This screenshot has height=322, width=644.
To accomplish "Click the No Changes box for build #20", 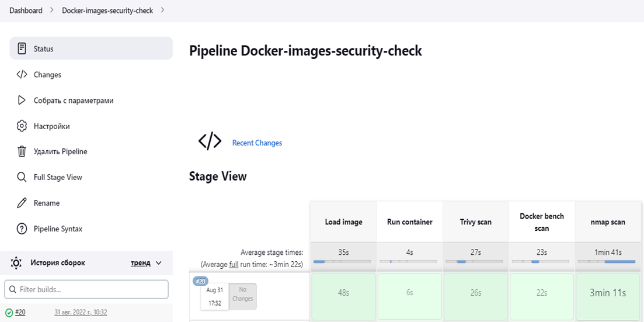I will (242, 296).
